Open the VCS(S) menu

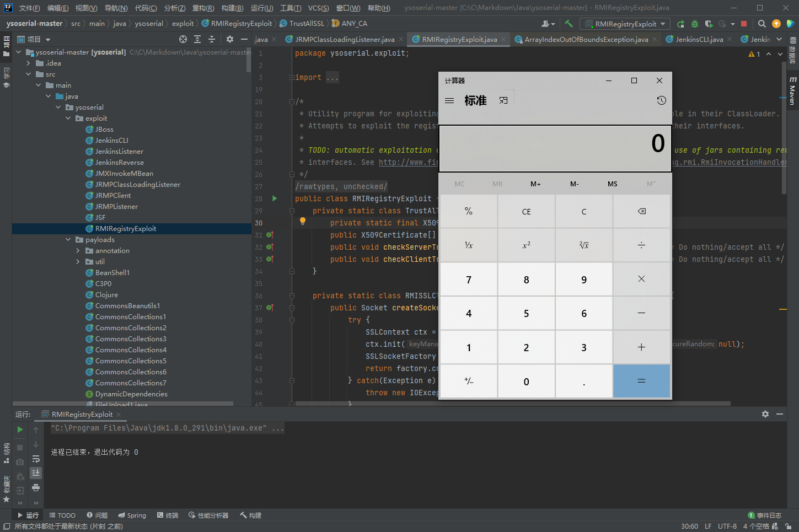coord(318,8)
